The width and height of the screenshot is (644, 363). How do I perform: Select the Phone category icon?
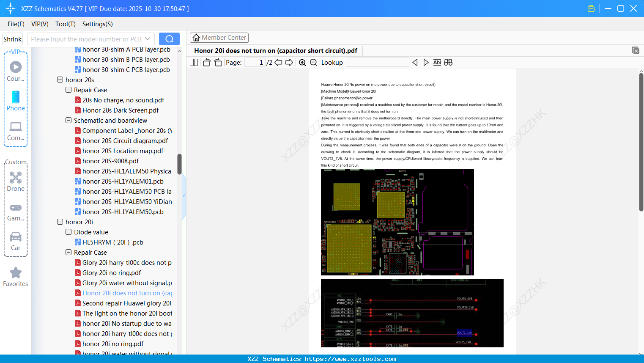coord(16,101)
